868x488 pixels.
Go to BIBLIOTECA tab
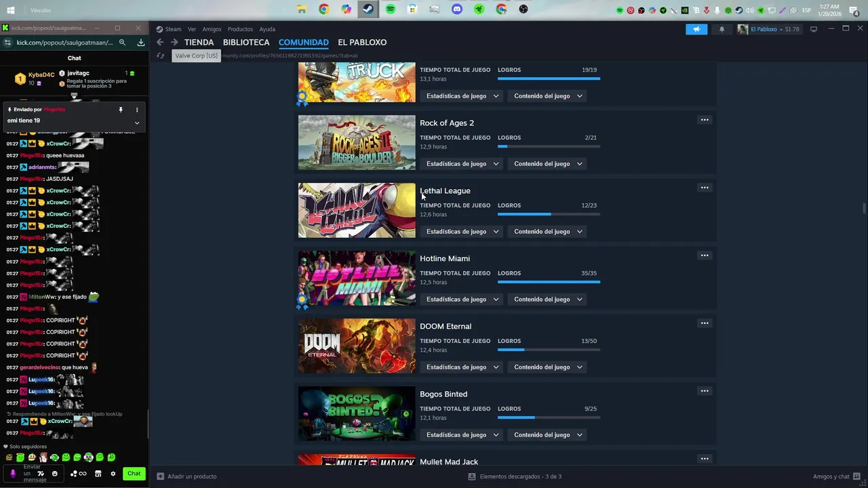point(246,42)
